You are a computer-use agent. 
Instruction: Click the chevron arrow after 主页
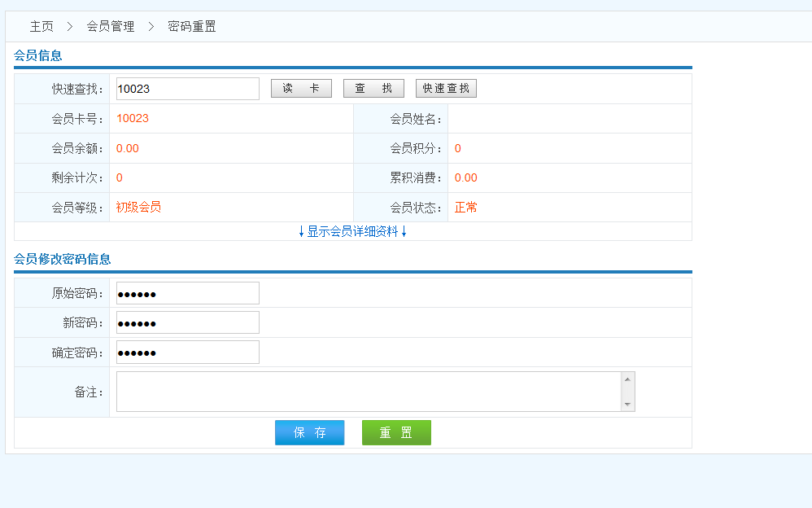click(x=70, y=27)
